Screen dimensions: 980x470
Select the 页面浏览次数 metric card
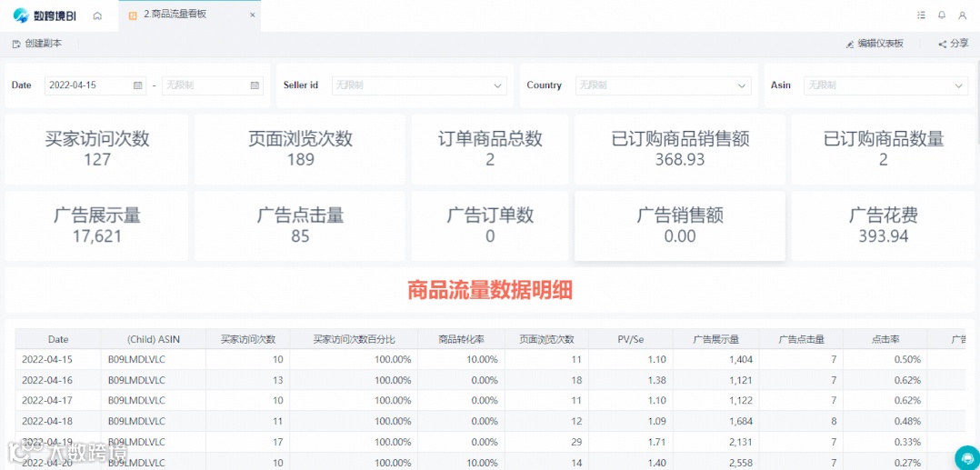300,149
